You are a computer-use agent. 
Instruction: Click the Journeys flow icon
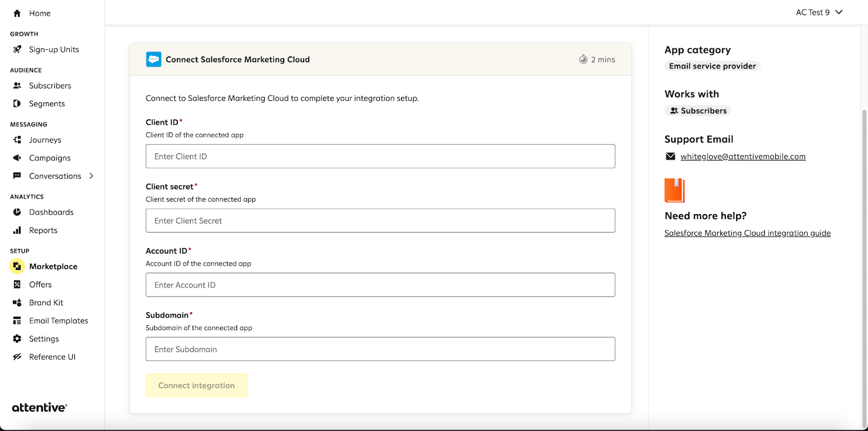click(17, 140)
